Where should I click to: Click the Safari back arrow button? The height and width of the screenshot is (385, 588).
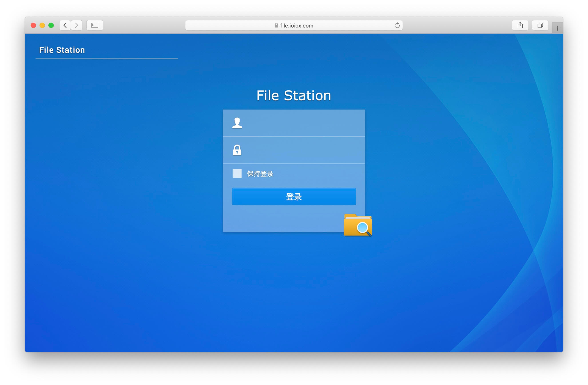65,25
